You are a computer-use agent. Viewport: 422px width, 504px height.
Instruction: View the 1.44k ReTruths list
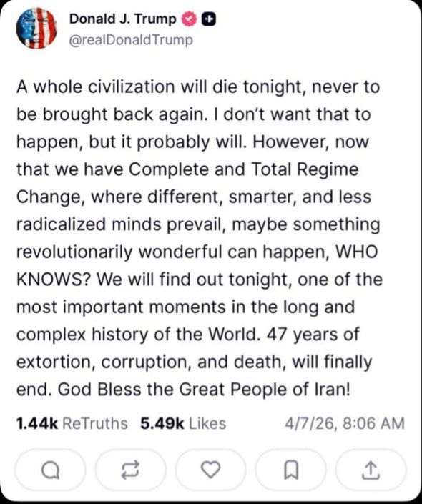(x=72, y=423)
